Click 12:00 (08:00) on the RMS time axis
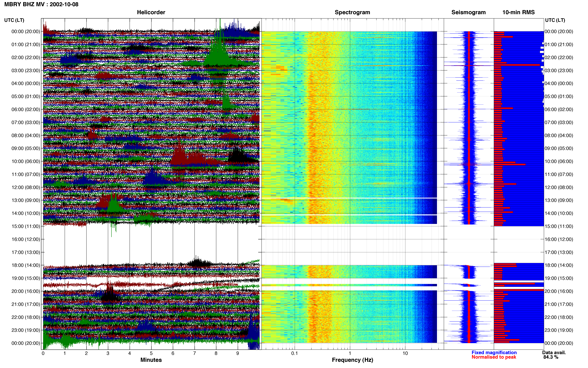This screenshot has width=588, height=368. tap(559, 187)
